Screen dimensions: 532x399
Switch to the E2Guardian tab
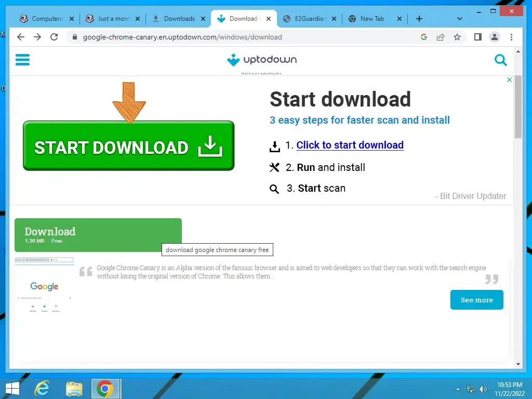(310, 19)
